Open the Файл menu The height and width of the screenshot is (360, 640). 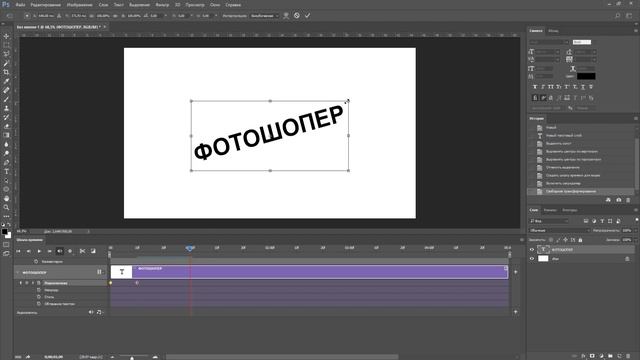20,5
